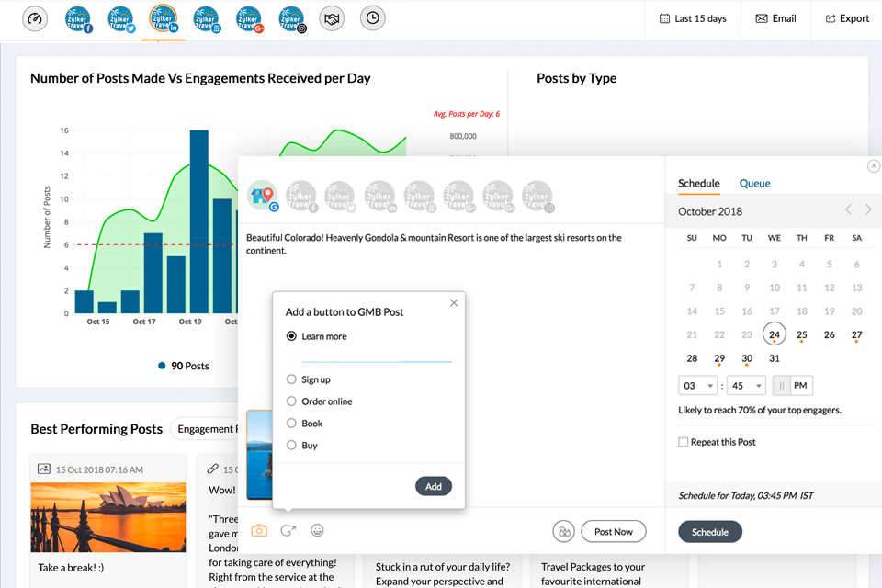This screenshot has width=882, height=588.
Task: Select October 31 in the calendar
Action: [775, 358]
